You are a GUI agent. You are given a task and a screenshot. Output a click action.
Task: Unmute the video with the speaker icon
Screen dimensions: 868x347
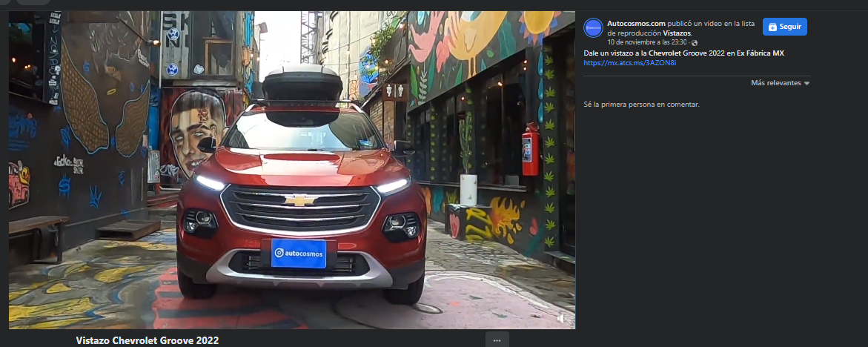click(x=561, y=318)
